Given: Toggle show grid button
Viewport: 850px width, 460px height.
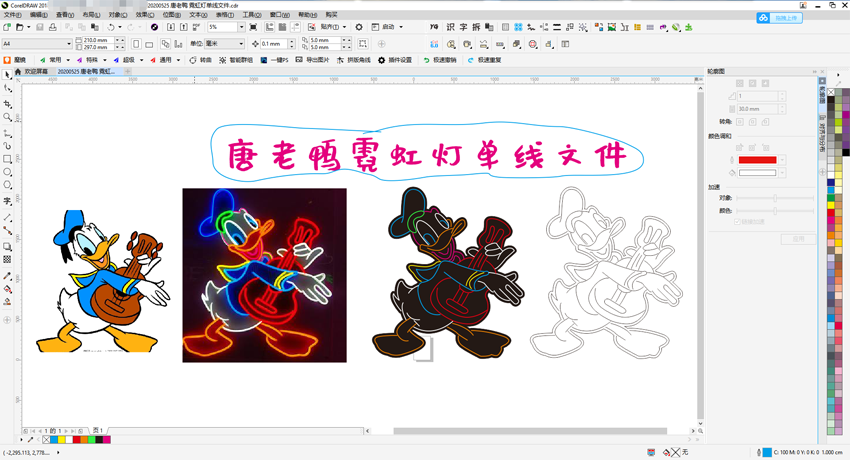Looking at the screenshot, I should pos(282,27).
